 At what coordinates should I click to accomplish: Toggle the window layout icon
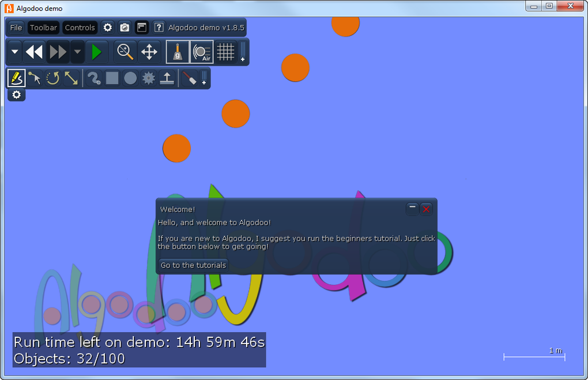142,27
